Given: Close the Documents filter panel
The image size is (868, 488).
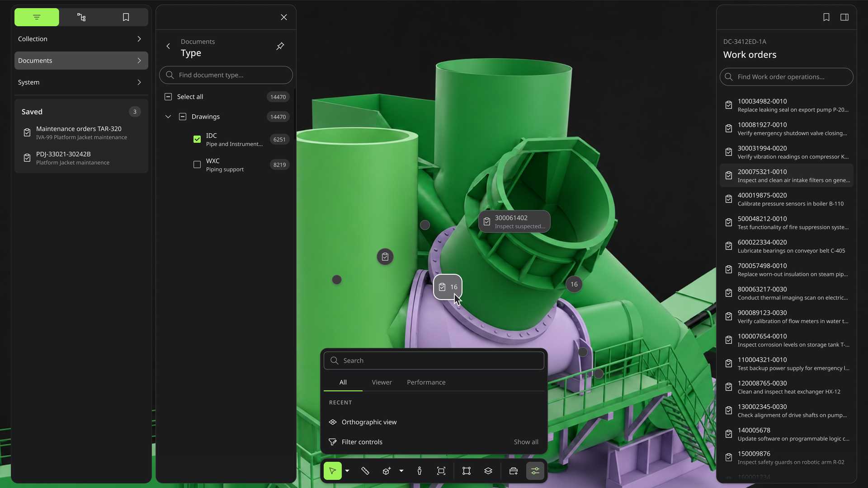Looking at the screenshot, I should click(x=284, y=17).
